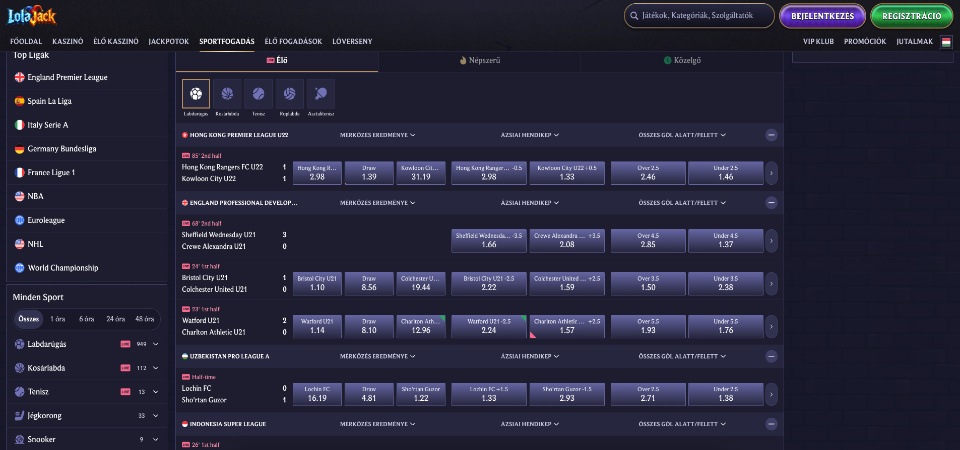Switch to the Népszerű tab
The image size is (960, 450).
coord(479,61)
